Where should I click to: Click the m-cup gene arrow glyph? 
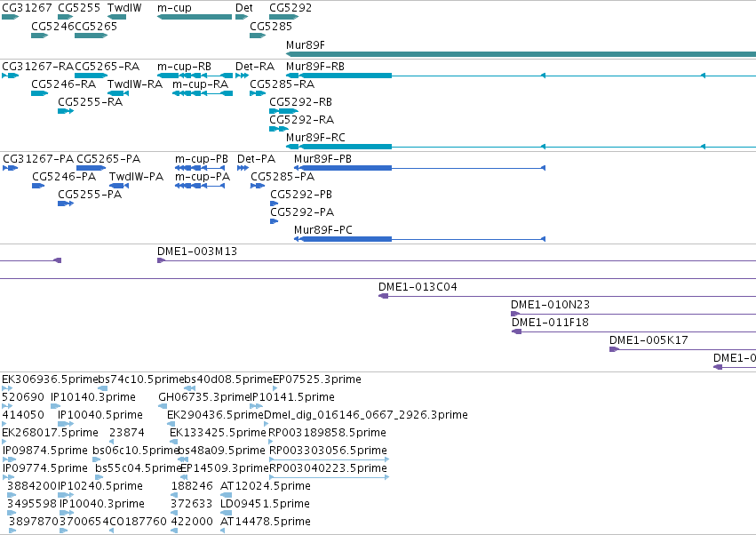195,17
